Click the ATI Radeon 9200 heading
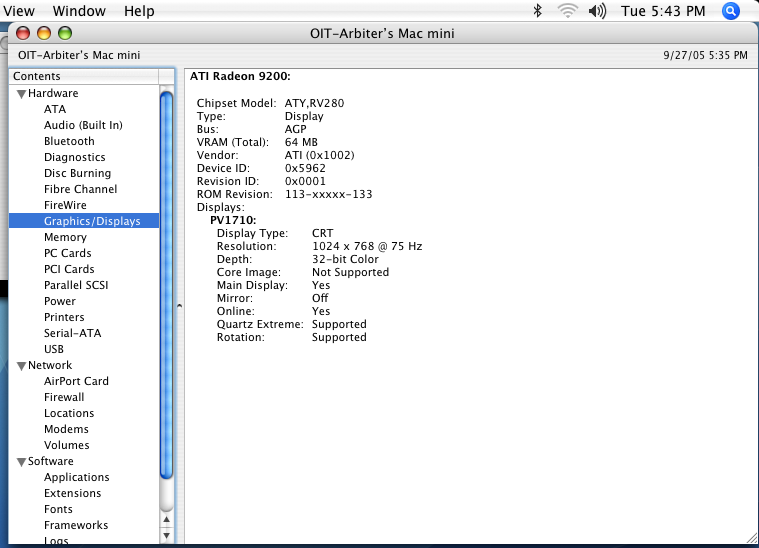This screenshot has height=548, width=759. (240, 76)
